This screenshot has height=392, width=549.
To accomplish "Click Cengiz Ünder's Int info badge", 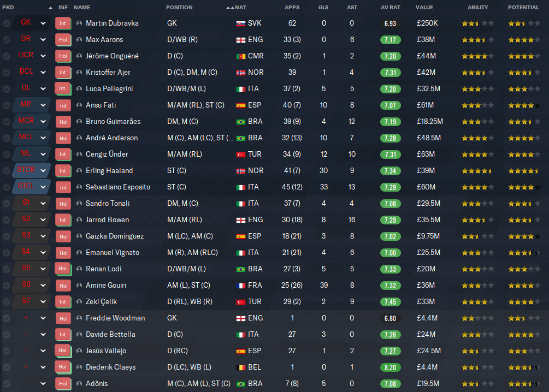I will 63,155.
